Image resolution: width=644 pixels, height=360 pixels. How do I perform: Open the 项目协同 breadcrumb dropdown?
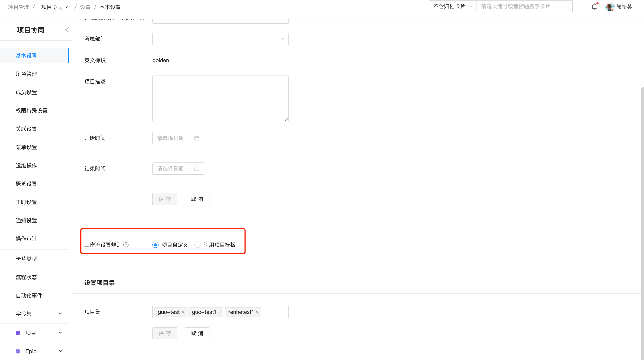coord(55,7)
